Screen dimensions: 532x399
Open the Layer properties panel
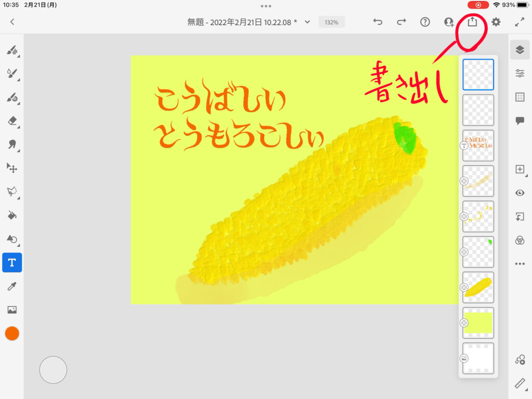click(520, 73)
